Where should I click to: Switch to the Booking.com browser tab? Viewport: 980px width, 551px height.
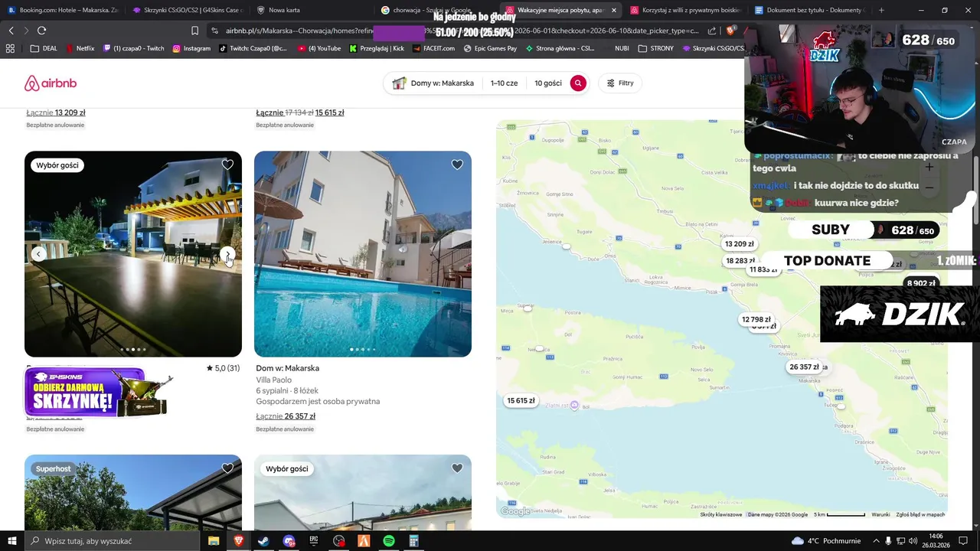click(63, 10)
